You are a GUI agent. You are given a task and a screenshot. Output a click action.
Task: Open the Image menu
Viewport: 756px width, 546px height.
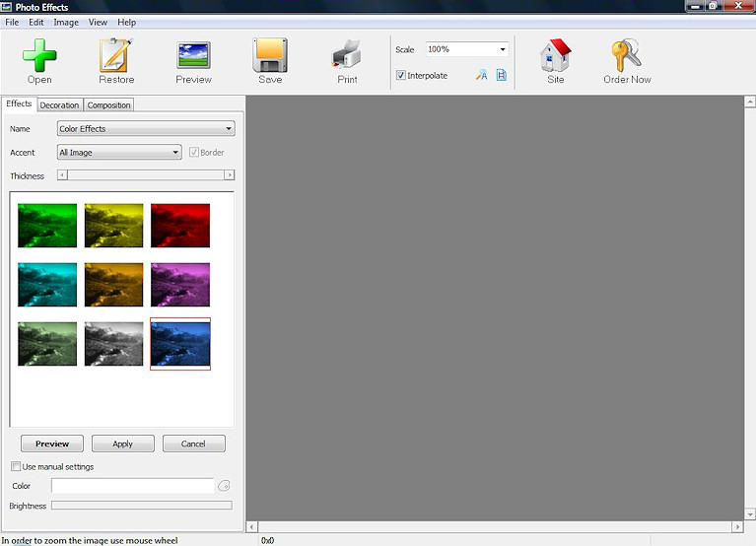click(x=66, y=22)
